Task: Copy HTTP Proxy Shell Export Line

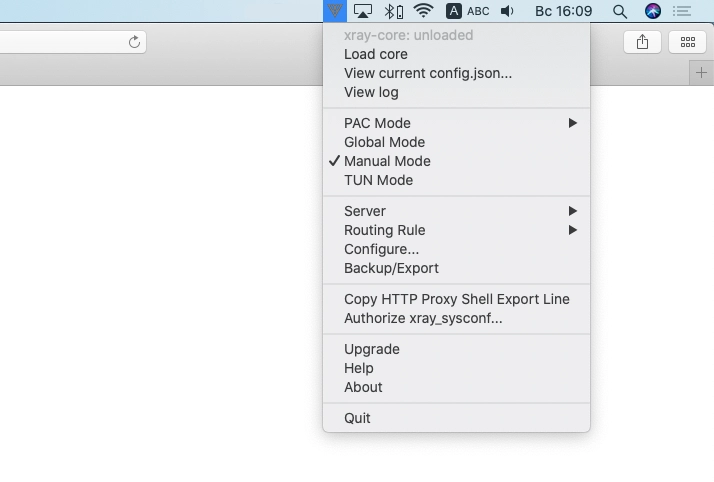Action: pos(456,299)
